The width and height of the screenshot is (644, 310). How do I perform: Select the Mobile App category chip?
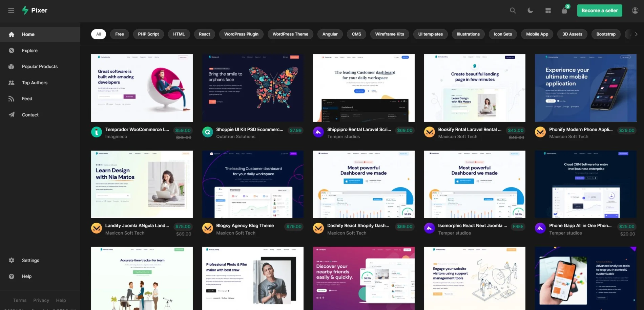click(537, 34)
